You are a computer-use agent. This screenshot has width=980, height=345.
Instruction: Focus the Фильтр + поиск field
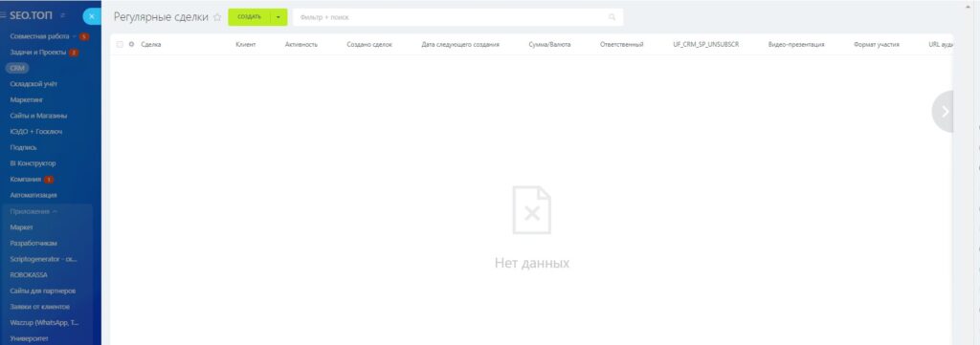click(x=457, y=17)
